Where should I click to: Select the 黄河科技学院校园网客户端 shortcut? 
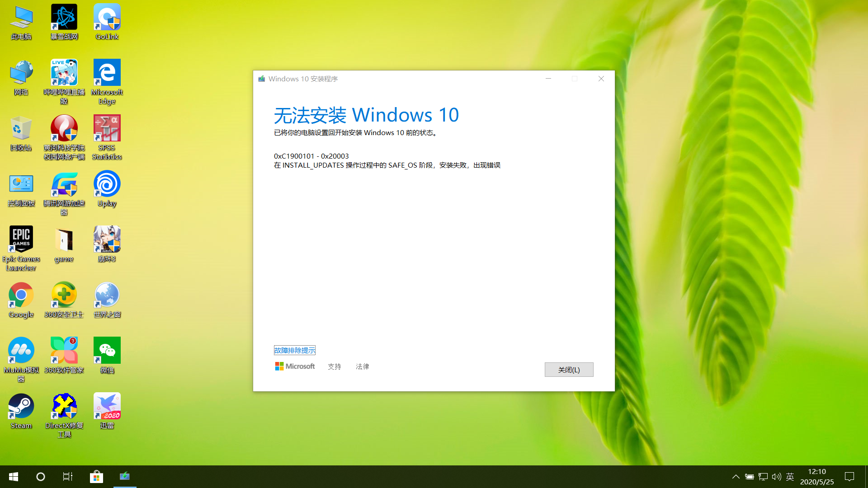coord(64,137)
